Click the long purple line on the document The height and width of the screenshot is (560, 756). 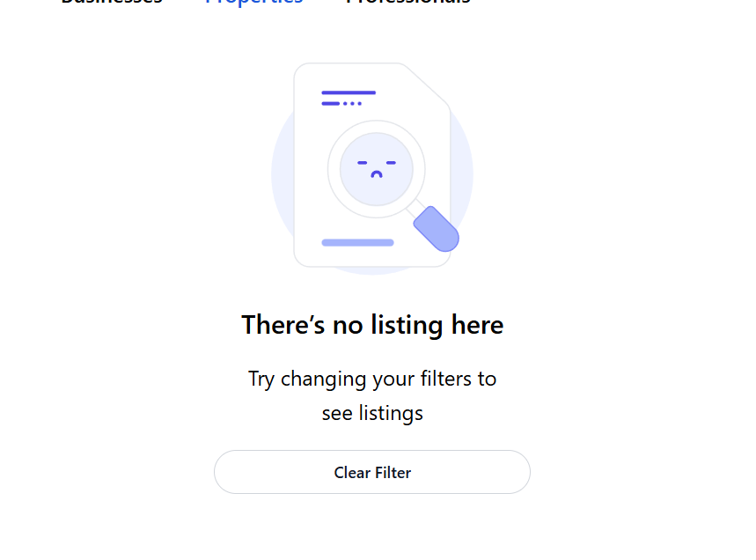tap(349, 92)
